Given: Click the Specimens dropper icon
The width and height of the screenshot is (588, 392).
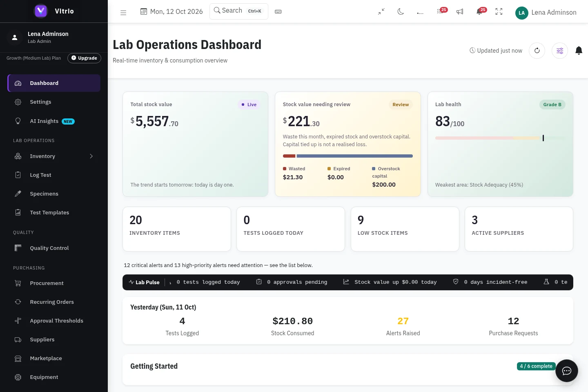Looking at the screenshot, I should pyautogui.click(x=18, y=194).
